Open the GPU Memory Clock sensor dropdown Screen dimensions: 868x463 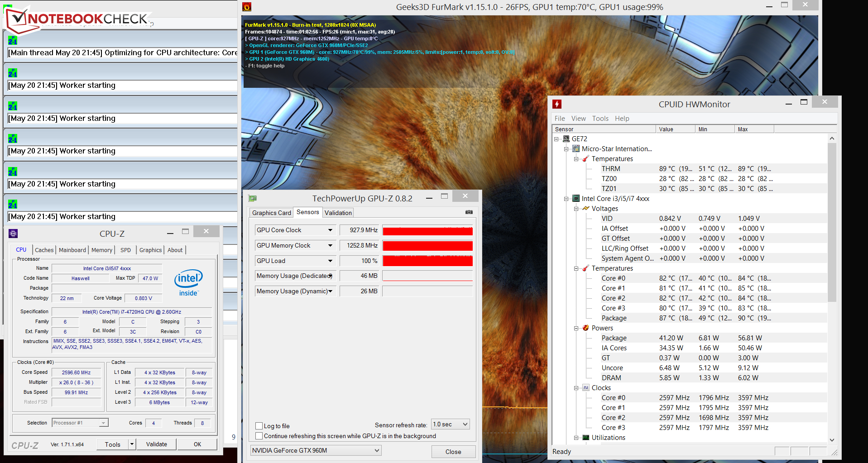coord(331,246)
